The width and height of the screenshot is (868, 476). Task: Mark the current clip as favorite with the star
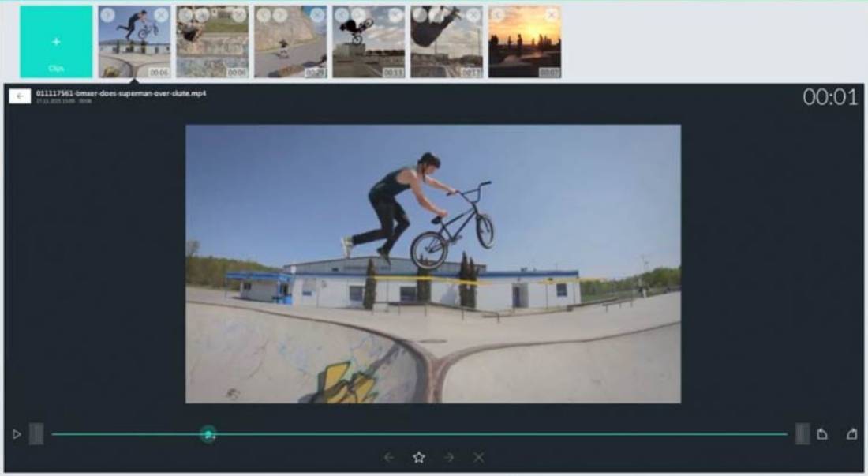[419, 456]
